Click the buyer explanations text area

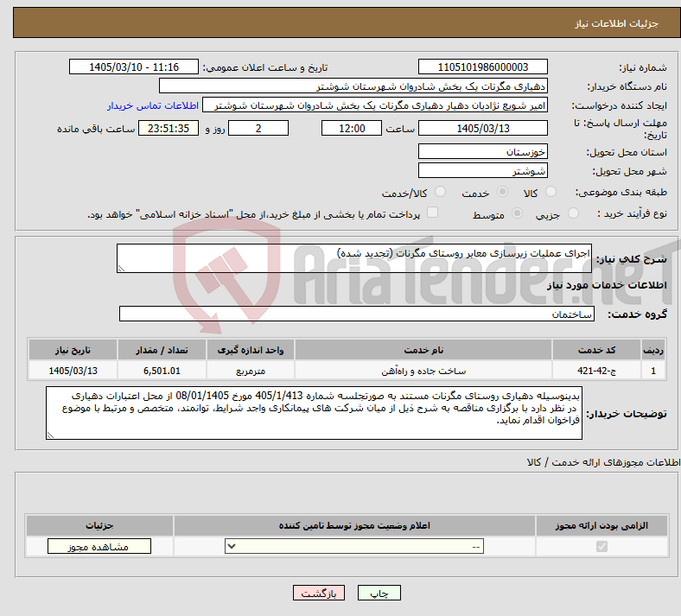(314, 413)
